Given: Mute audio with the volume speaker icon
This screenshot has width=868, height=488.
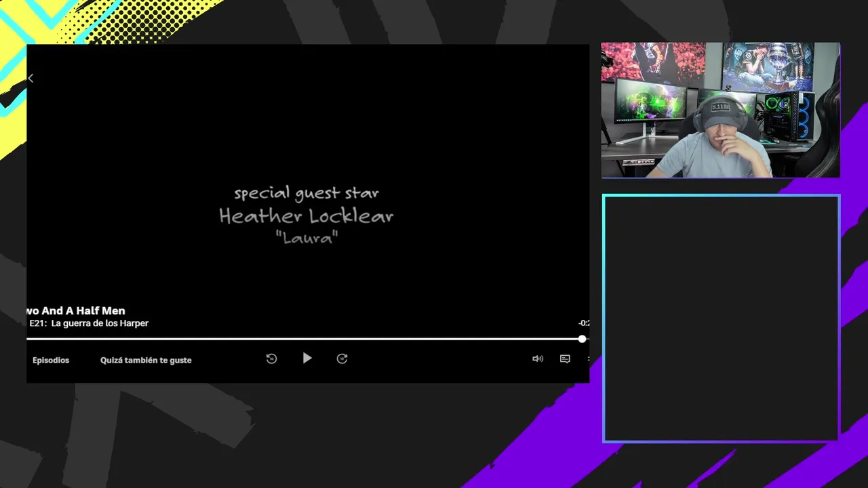Looking at the screenshot, I should [x=538, y=359].
